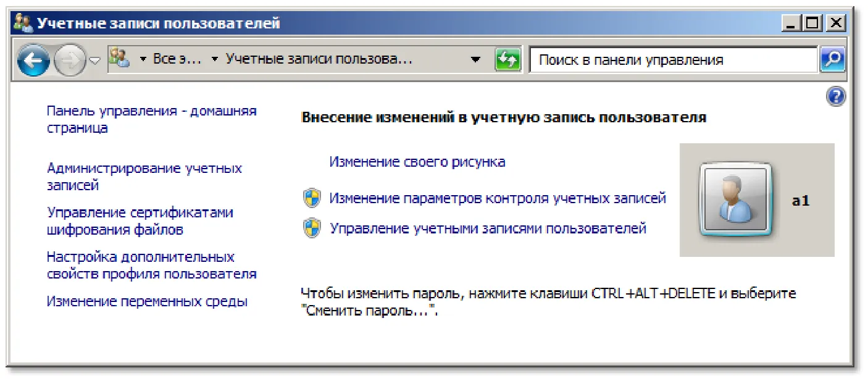Open Help with the question mark icon
868x381 pixels.
[835, 96]
